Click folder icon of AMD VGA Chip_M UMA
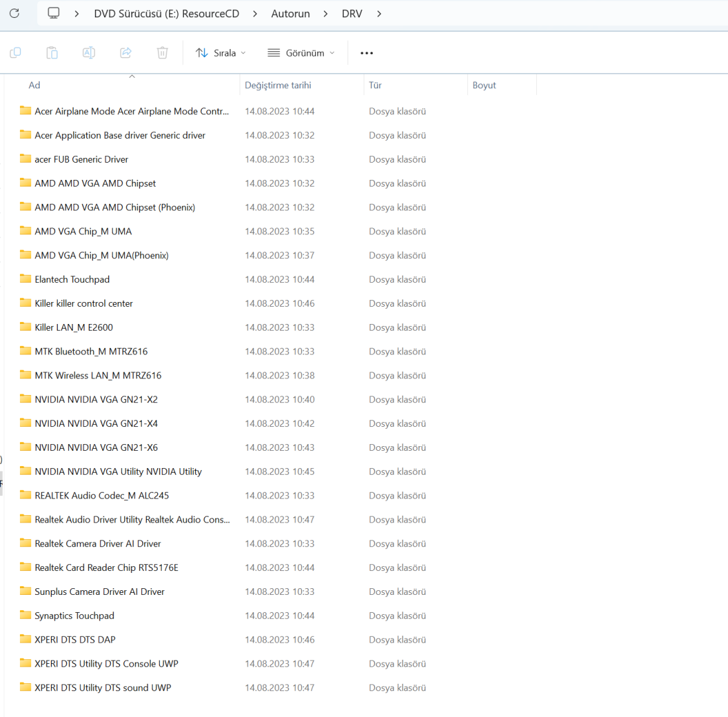Screen dimensions: 728x717 tap(25, 231)
